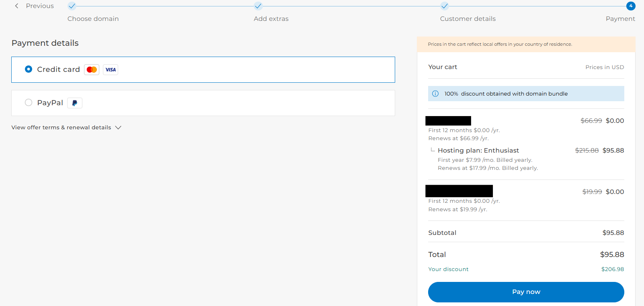Click the Mastercard logo icon

[x=92, y=69]
